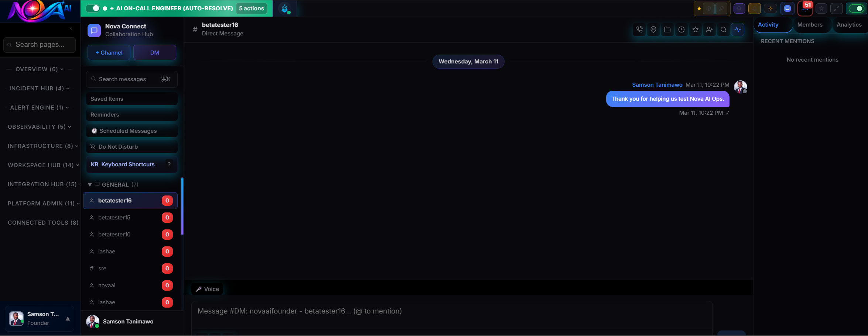Image resolution: width=868 pixels, height=336 pixels.
Task: Open the chat bubble icon in top bar
Action: [x=787, y=8]
